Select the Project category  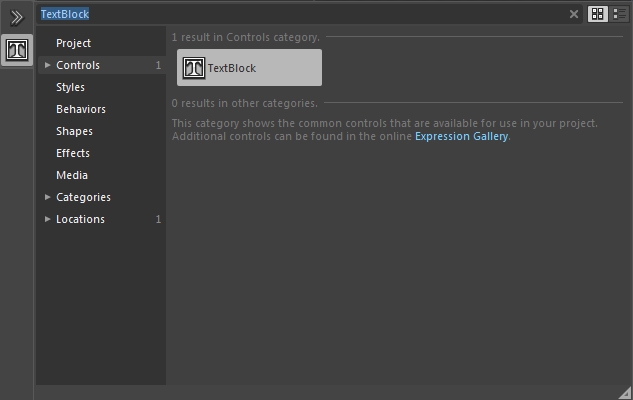click(x=73, y=43)
